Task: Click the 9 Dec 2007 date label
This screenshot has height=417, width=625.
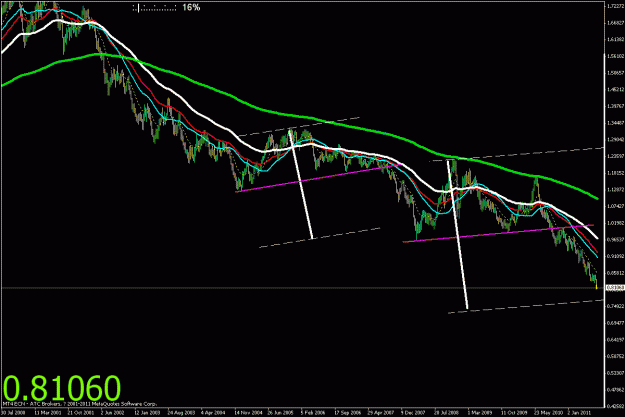Action: 414,413
